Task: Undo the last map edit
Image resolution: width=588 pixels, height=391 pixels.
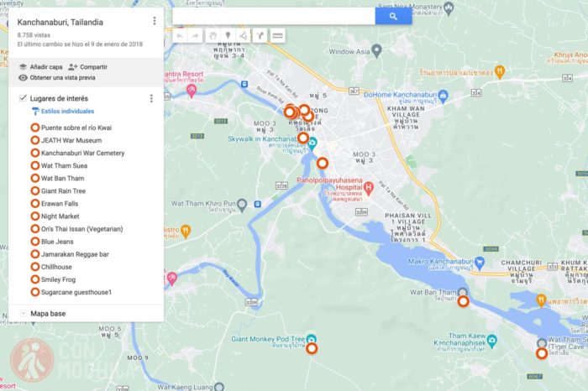Action: tap(180, 36)
